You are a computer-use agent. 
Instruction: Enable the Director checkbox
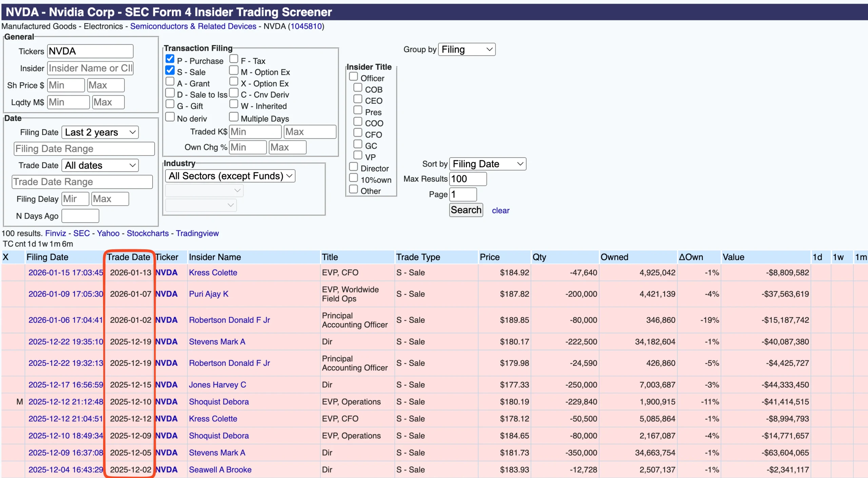point(354,166)
